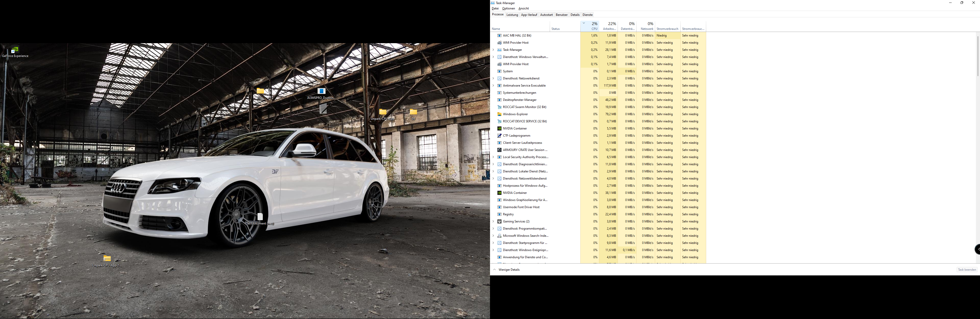Select the Windows-Explorer process icon

499,114
